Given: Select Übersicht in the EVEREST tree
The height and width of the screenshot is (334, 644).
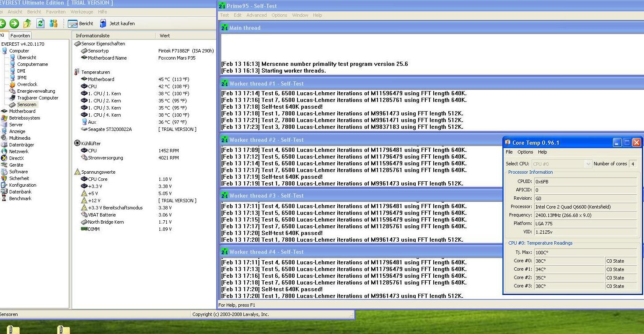Looking at the screenshot, I should (26, 57).
